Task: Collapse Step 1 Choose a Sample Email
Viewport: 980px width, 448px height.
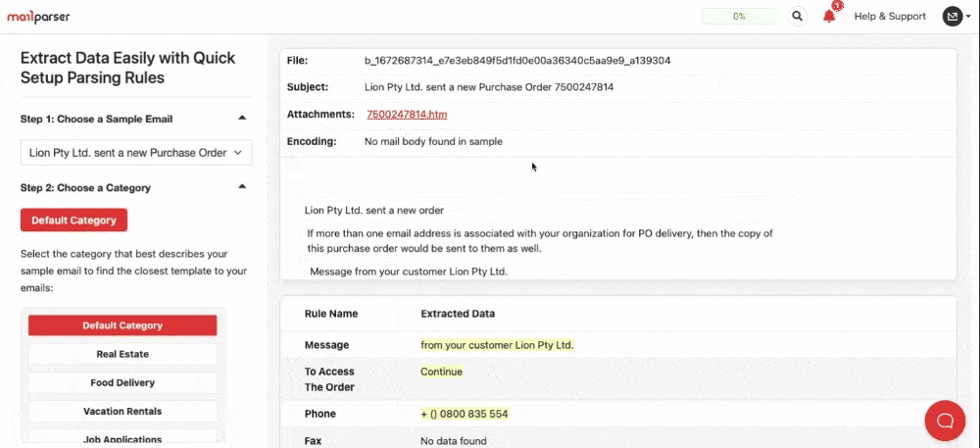Action: point(242,119)
